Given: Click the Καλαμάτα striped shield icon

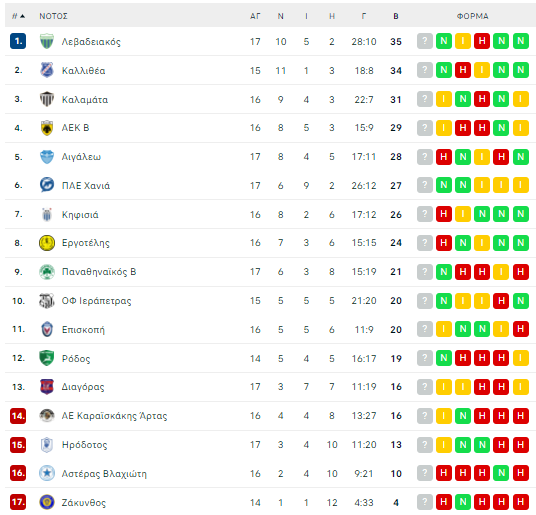Looking at the screenshot, I should pos(47,99).
